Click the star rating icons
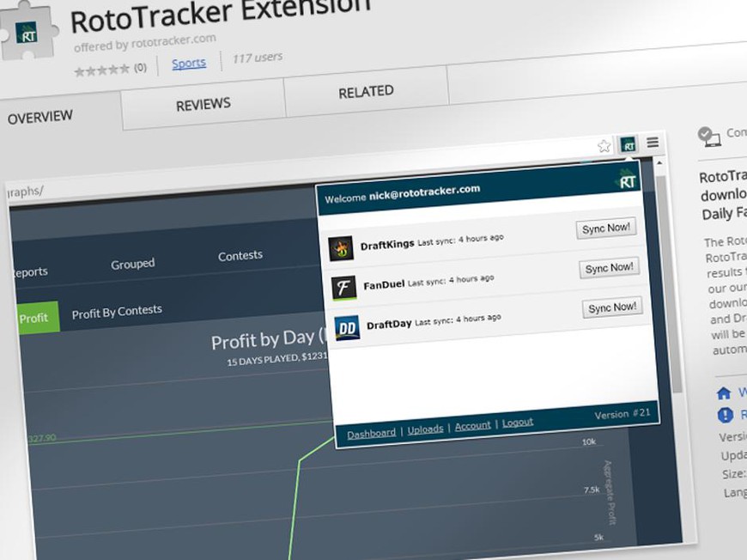Viewport: 747px width, 560px height. point(102,70)
